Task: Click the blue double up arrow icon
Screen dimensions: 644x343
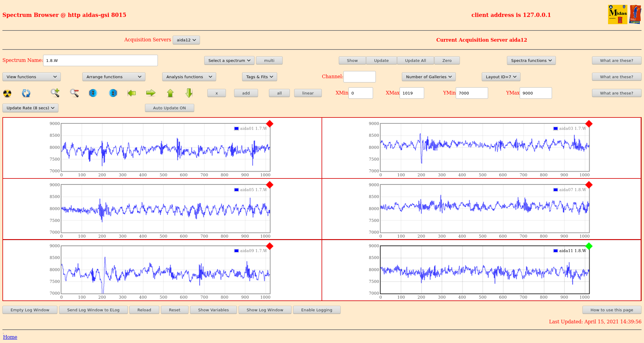Action: [x=113, y=93]
